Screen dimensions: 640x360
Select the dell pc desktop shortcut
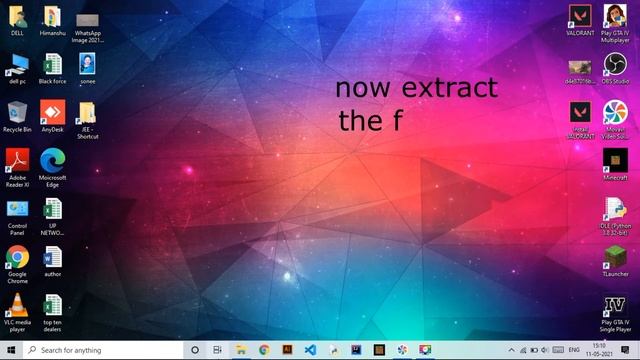coord(17,69)
